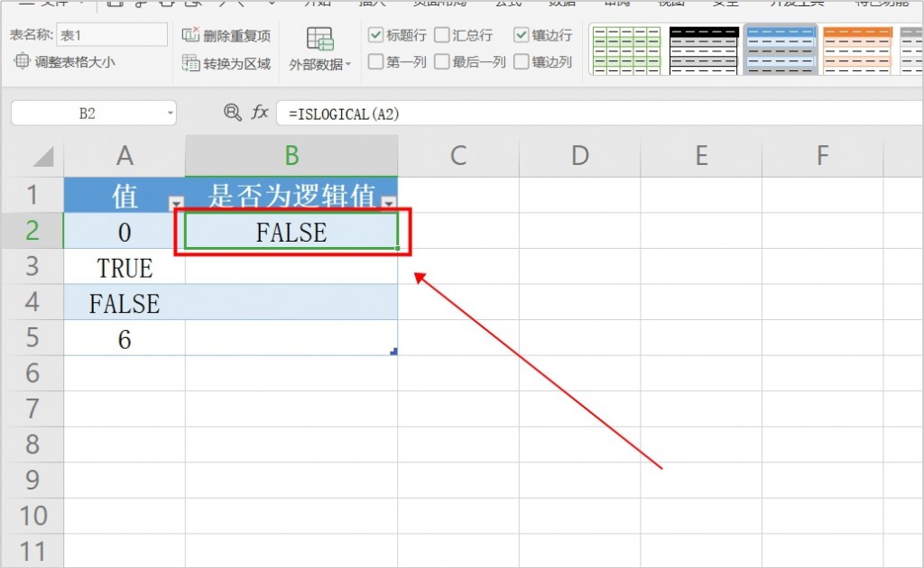Open the filter dropdown on 是否为逻辑值 header
Viewport: 924px width, 568px height.
pos(389,204)
